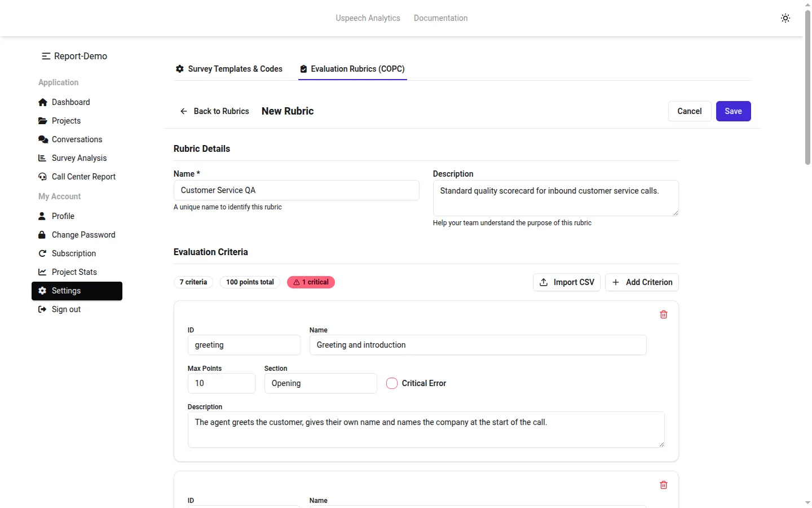Click the upload icon in Import CSV
Viewport: 812px width, 508px height.
coord(544,282)
